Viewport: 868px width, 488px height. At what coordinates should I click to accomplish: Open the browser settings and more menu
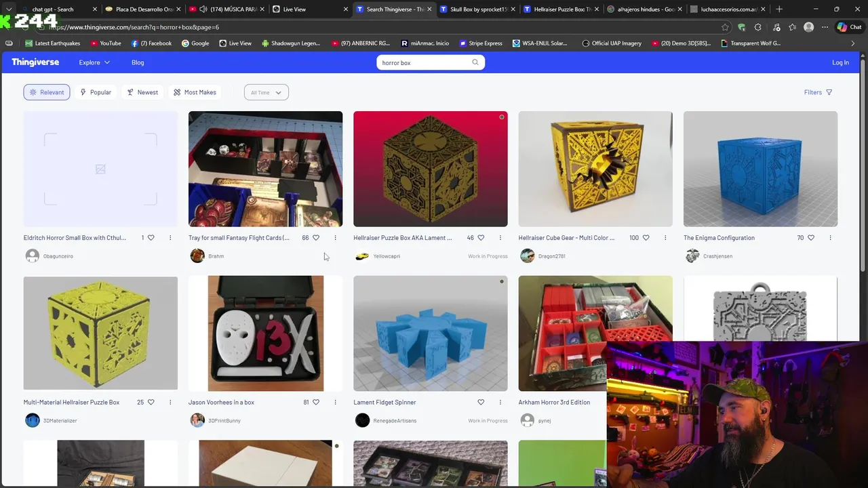pos(825,27)
